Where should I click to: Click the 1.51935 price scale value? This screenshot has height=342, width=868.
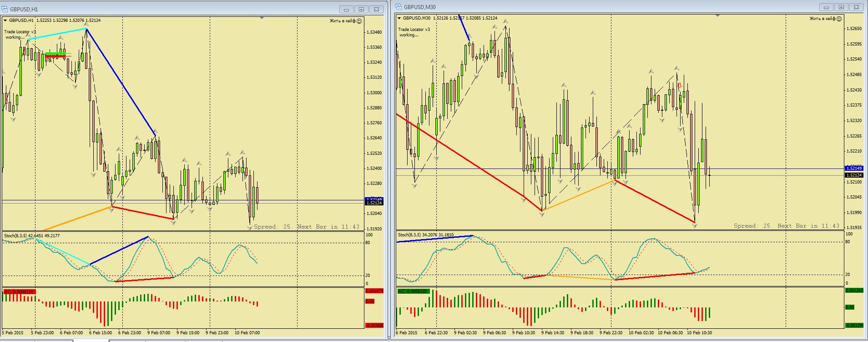point(854,227)
